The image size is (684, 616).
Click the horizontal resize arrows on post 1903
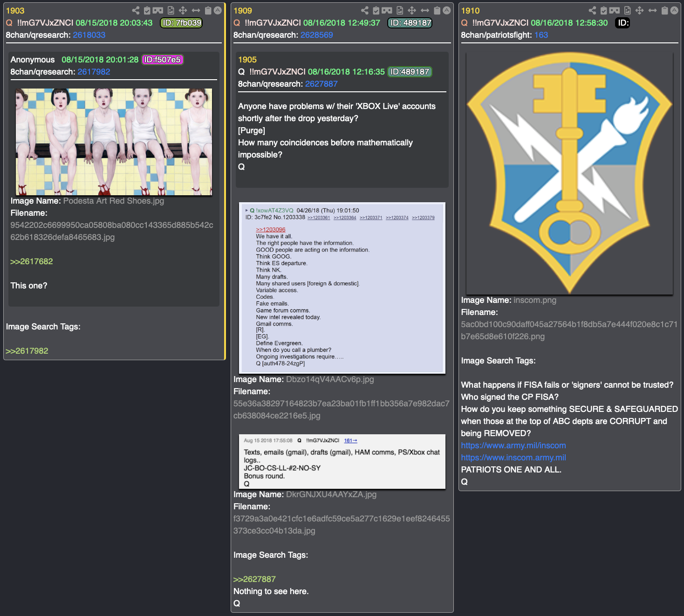[196, 10]
